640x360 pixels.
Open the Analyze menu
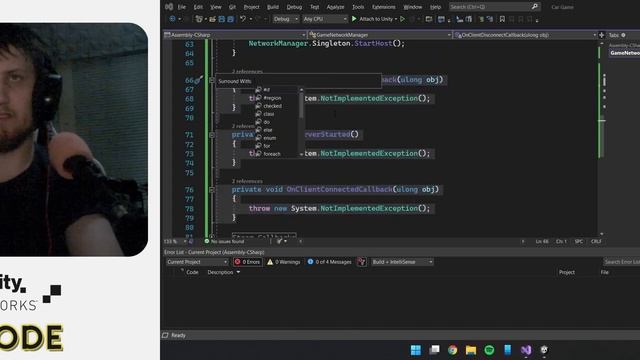click(x=335, y=7)
